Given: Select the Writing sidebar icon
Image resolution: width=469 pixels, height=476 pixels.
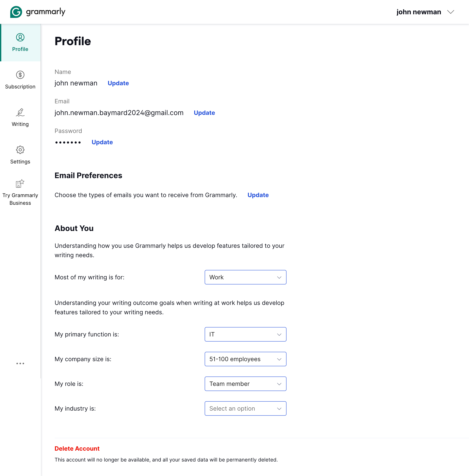Looking at the screenshot, I should 20,113.
